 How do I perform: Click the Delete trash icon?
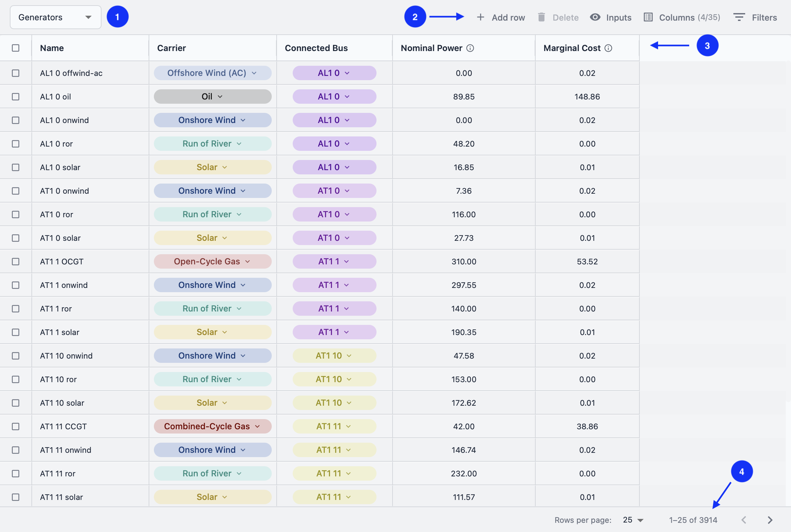click(542, 17)
